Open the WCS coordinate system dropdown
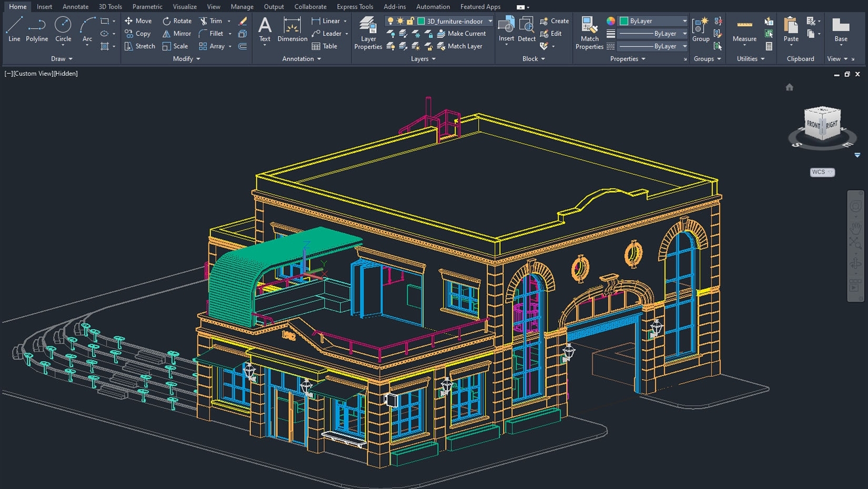Image resolution: width=868 pixels, height=489 pixels. click(822, 172)
